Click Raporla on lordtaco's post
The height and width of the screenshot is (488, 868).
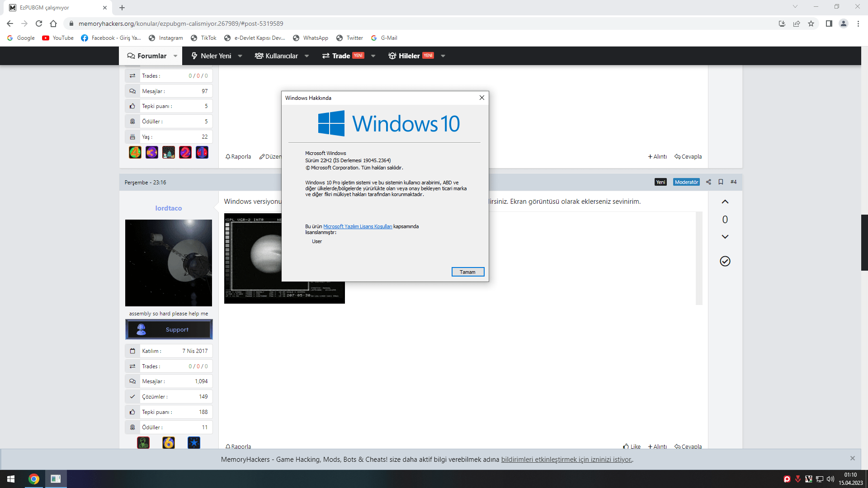(x=238, y=446)
